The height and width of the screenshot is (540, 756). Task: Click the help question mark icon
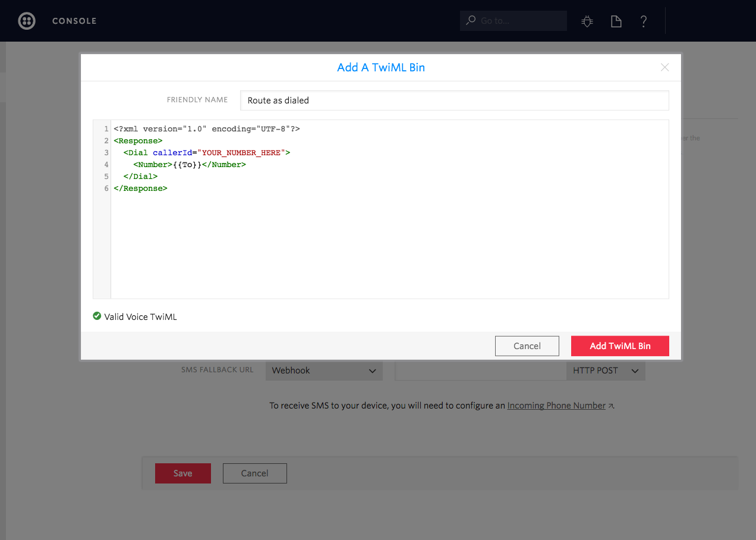[644, 21]
